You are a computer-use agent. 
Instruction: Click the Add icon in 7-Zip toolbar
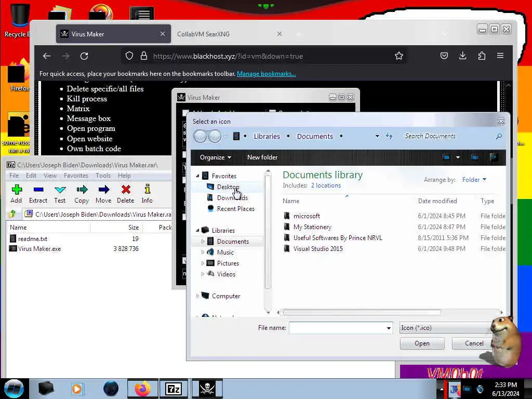click(16, 190)
